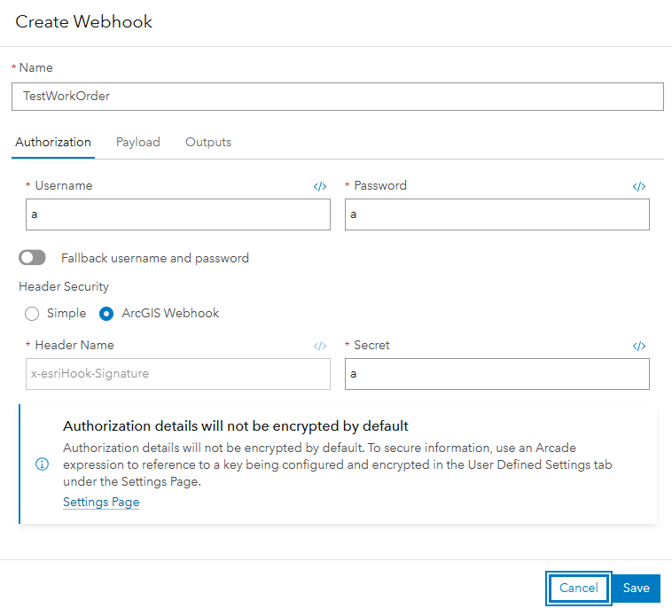Select the Simple header security option
This screenshot has width=672, height=616.
pyautogui.click(x=33, y=313)
